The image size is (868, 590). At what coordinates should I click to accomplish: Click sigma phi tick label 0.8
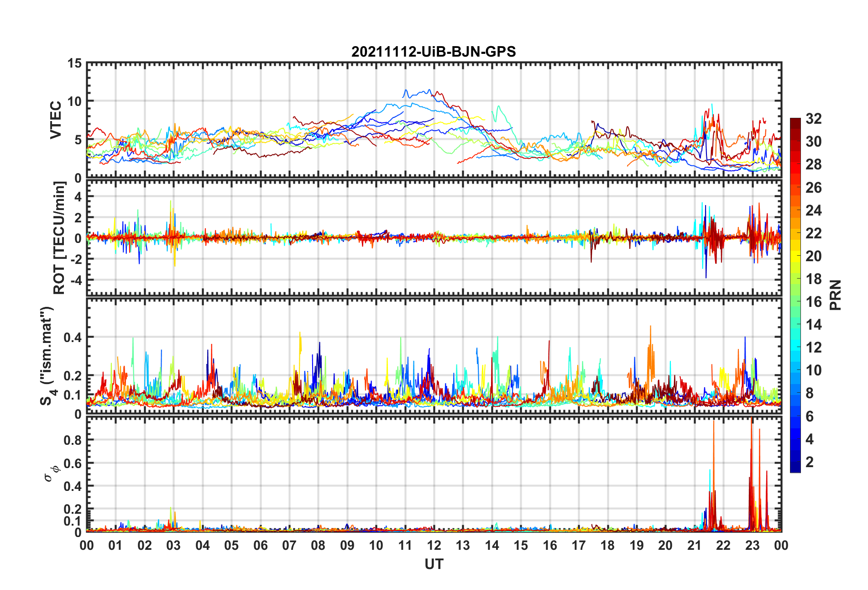(x=73, y=440)
